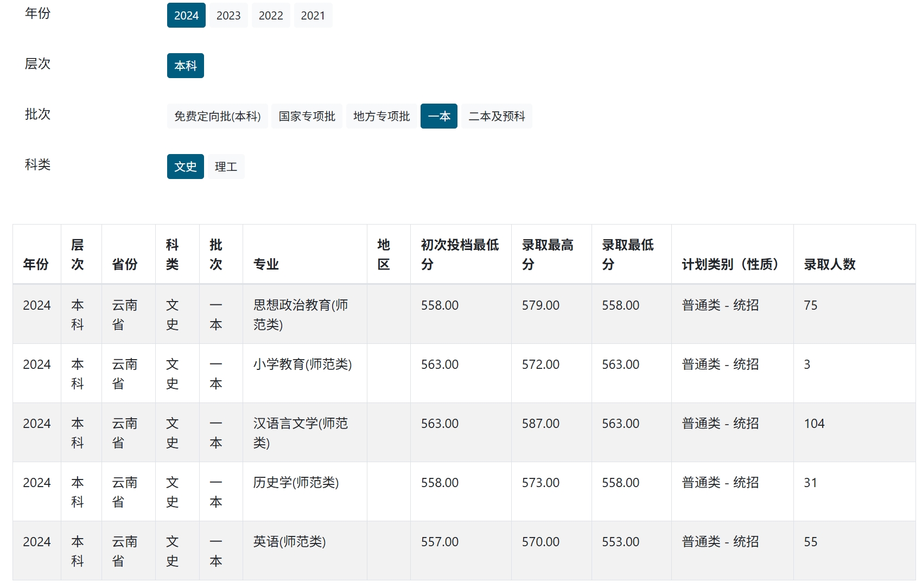The height and width of the screenshot is (588, 922).
Task: Select the 文史 subject category
Action: point(186,167)
